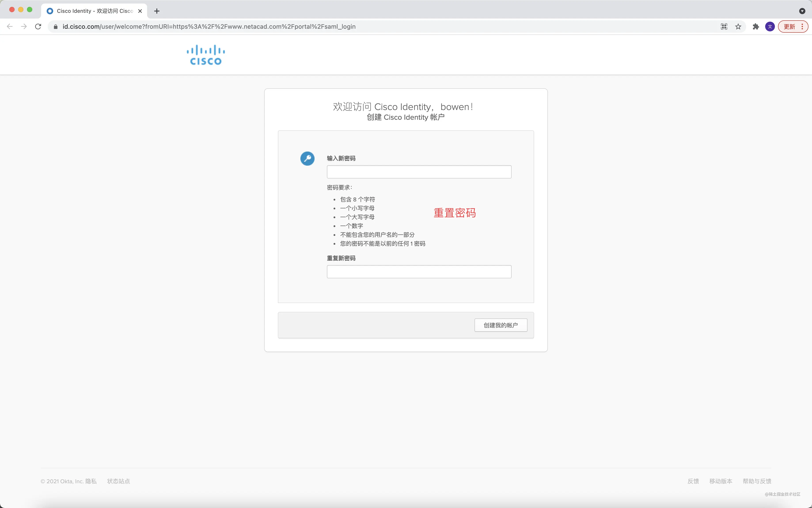Click the padlock icon in the address bar
The image size is (812, 508).
pyautogui.click(x=56, y=27)
